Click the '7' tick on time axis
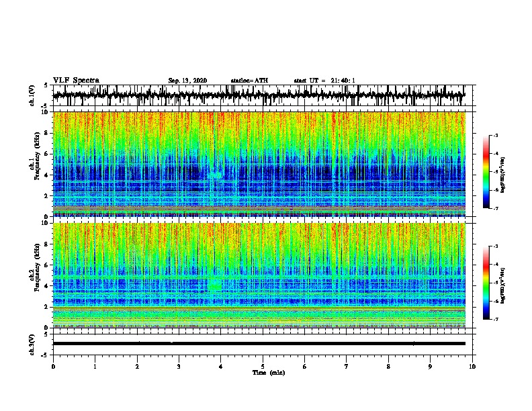The width and height of the screenshot is (532, 411). tap(347, 367)
